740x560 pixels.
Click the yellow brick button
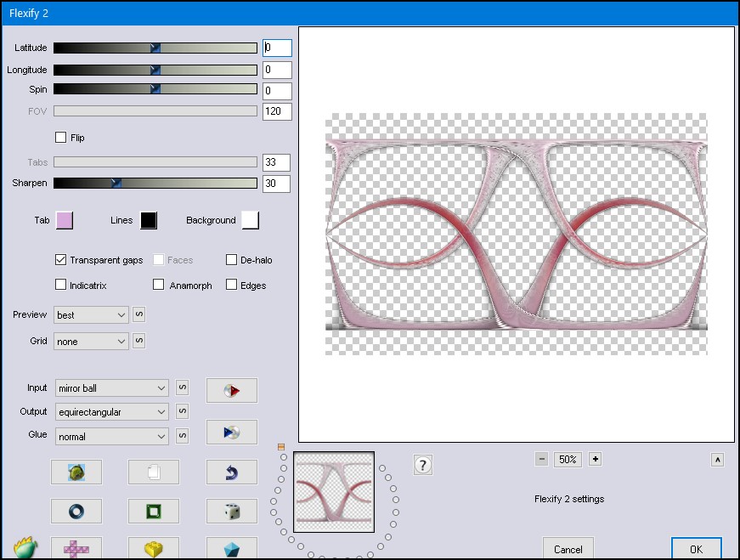(154, 548)
